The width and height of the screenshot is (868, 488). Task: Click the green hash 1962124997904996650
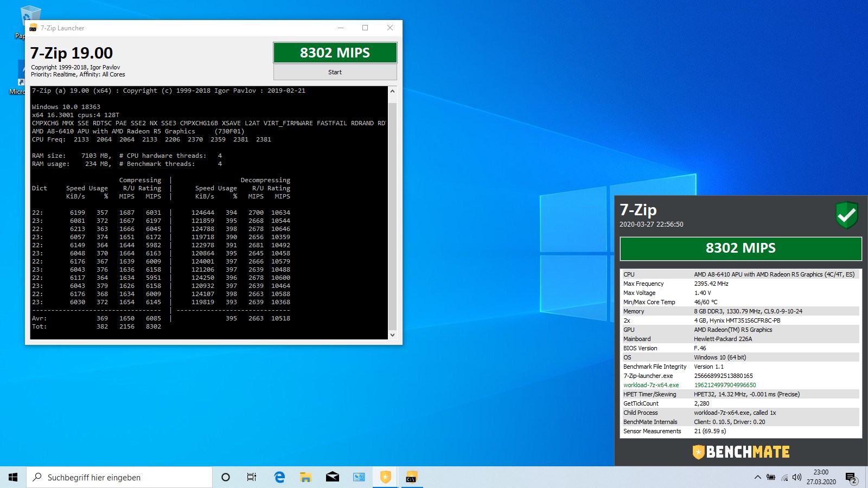[725, 385]
